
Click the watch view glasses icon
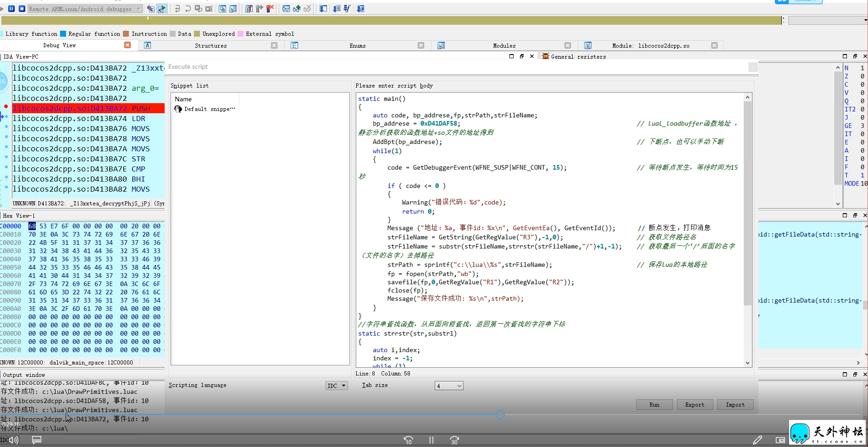coord(286,9)
